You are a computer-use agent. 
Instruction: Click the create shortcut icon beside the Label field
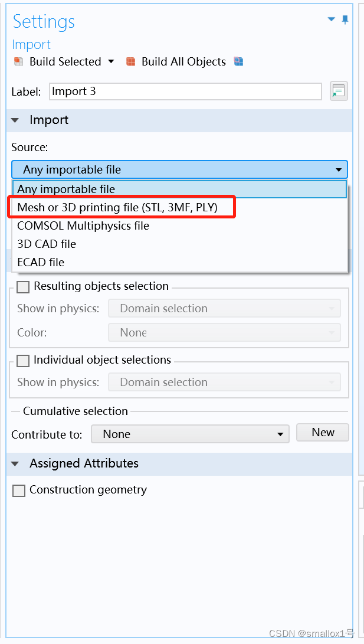[339, 91]
